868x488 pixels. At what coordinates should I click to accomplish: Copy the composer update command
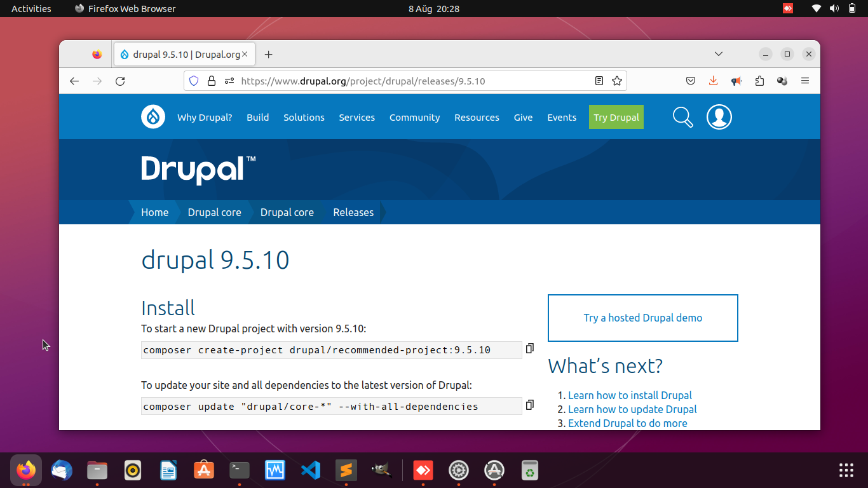pyautogui.click(x=529, y=405)
